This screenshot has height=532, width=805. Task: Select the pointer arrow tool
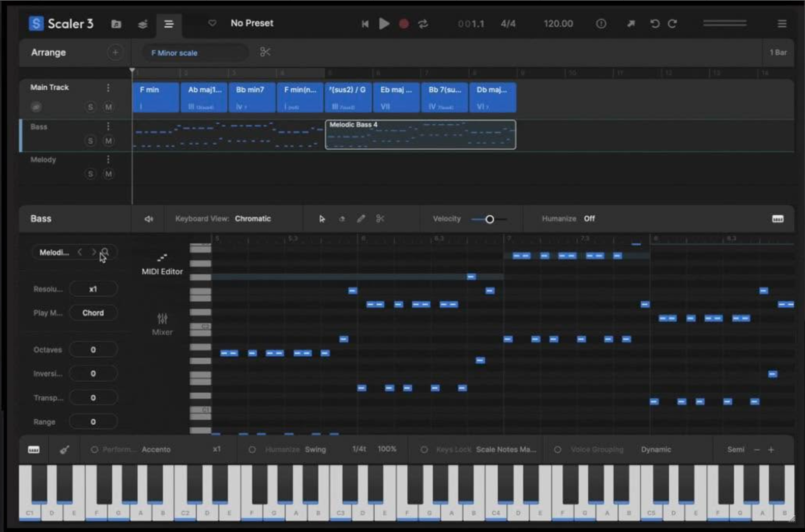pyautogui.click(x=322, y=219)
